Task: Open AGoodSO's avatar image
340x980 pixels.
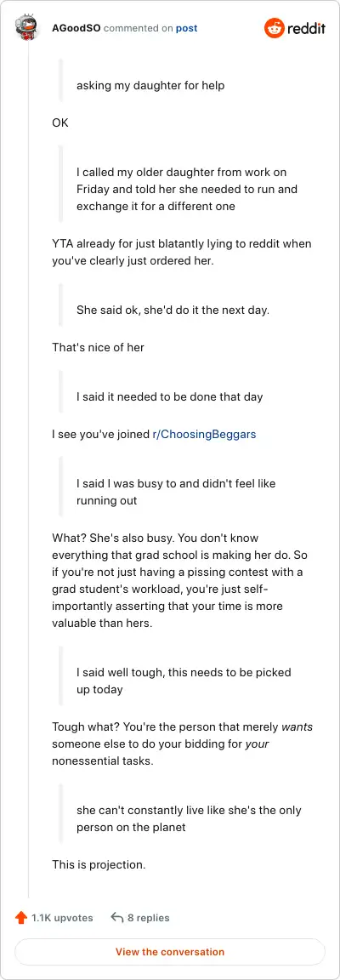Action: click(26, 28)
